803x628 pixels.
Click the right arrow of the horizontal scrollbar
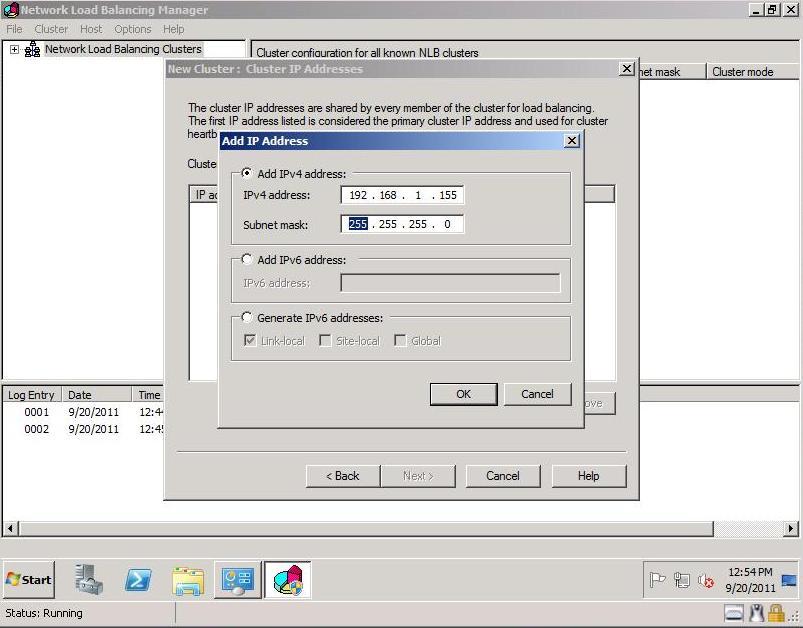point(791,528)
